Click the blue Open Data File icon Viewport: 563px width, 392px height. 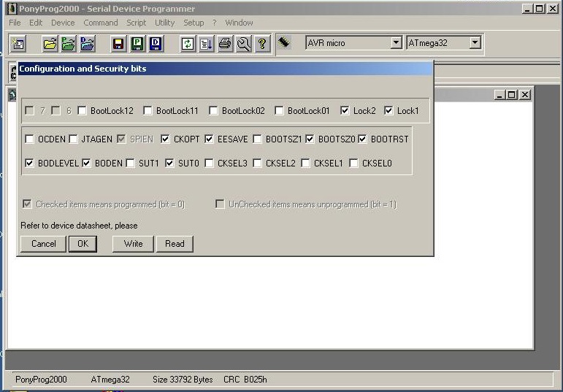coord(87,44)
